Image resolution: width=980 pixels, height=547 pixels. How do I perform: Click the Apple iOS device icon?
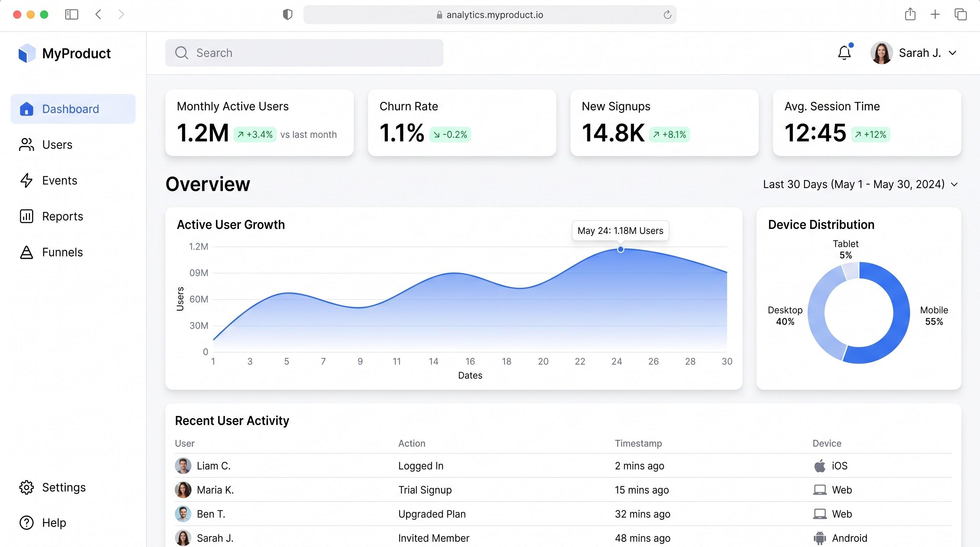point(820,465)
